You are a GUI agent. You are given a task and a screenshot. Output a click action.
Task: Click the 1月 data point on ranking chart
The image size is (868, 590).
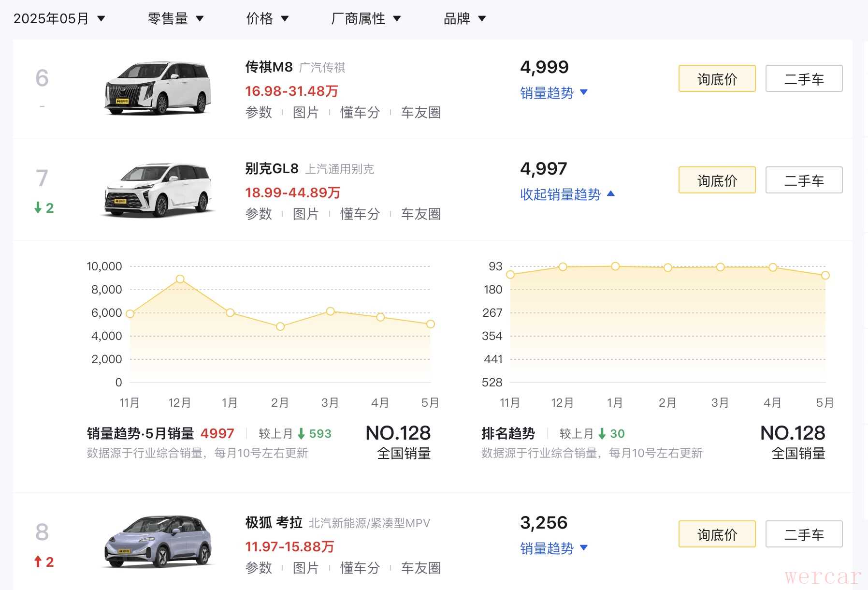615,266
